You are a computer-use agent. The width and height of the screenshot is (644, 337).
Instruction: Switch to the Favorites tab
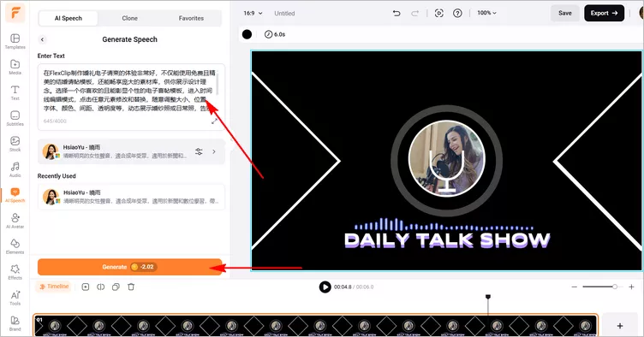coord(191,18)
